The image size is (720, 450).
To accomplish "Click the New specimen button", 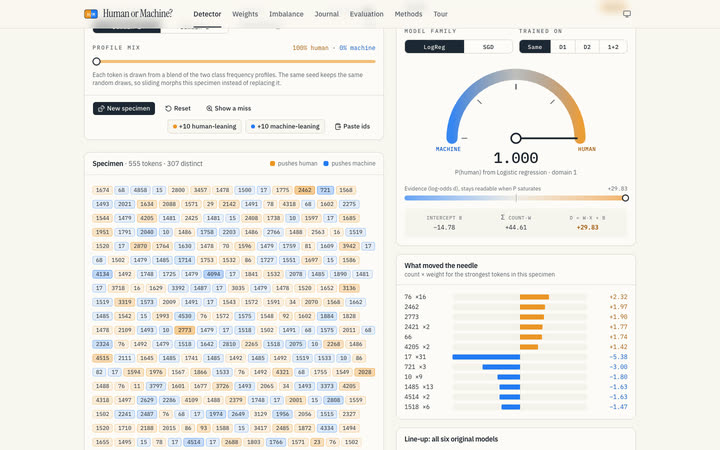I will coord(124,108).
